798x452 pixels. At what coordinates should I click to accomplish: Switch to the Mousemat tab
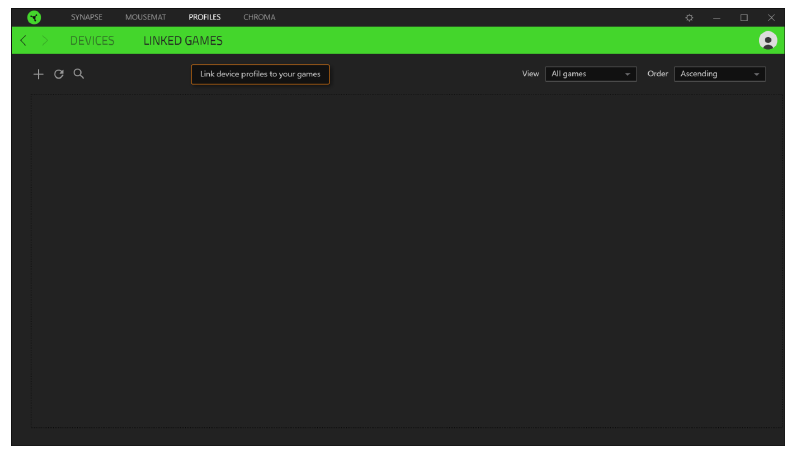(x=146, y=17)
